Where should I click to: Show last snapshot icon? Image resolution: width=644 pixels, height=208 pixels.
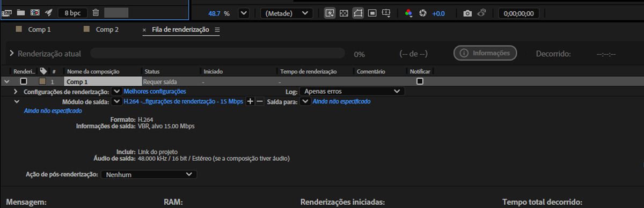click(x=481, y=13)
